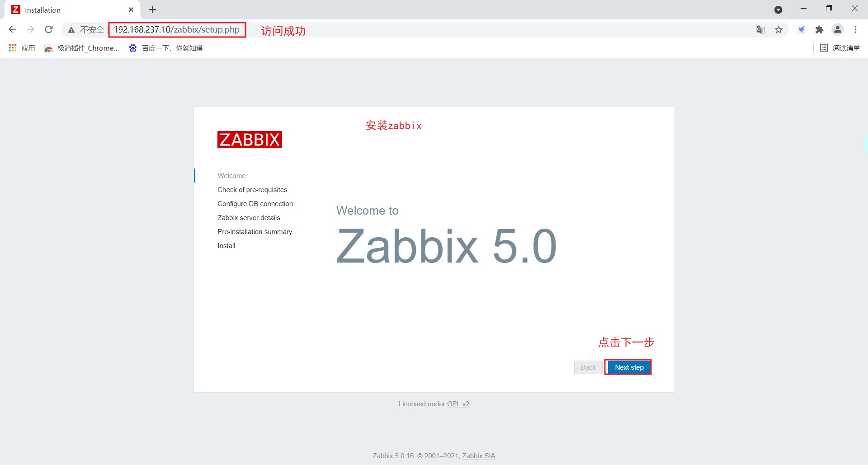The height and width of the screenshot is (465, 868).
Task: Select the Configure DB connection step
Action: [x=255, y=204]
